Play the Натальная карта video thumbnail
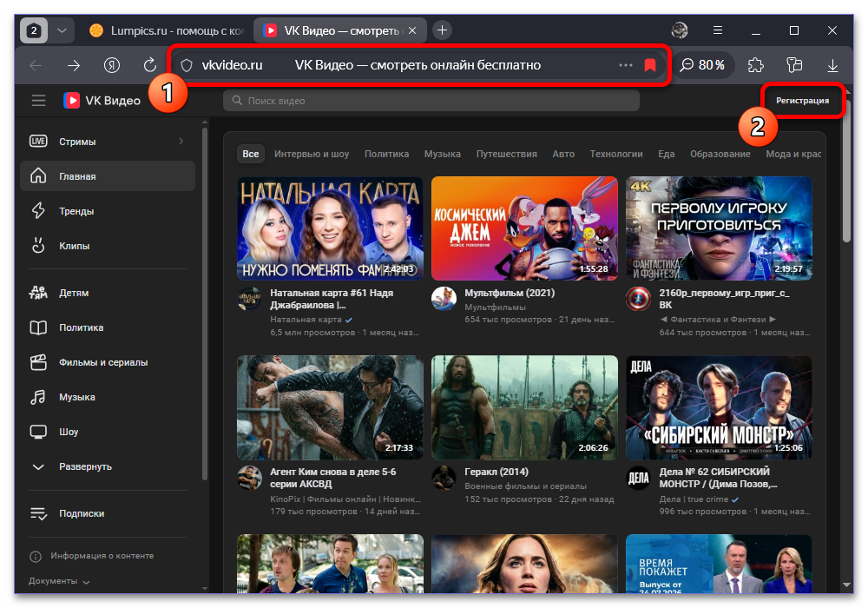This screenshot has height=608, width=868. pyautogui.click(x=331, y=228)
